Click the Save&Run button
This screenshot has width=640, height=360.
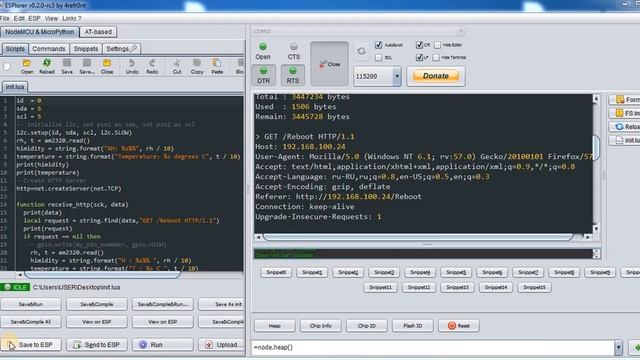(x=31, y=304)
